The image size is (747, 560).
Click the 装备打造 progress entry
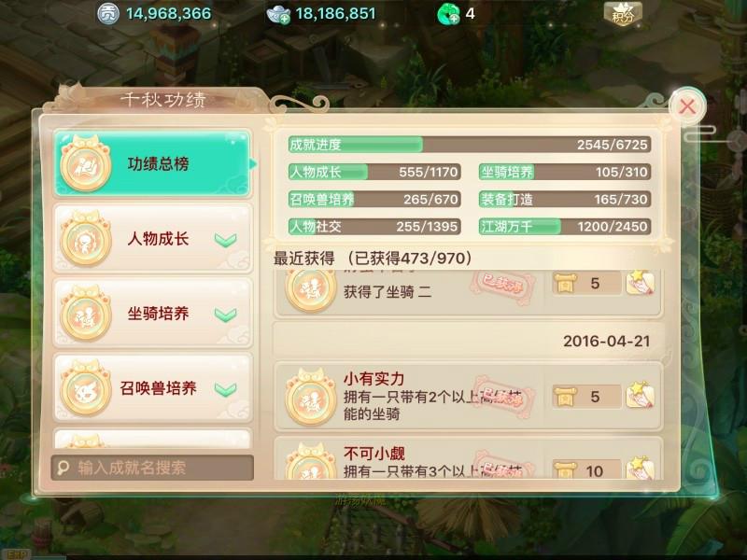pos(565,199)
